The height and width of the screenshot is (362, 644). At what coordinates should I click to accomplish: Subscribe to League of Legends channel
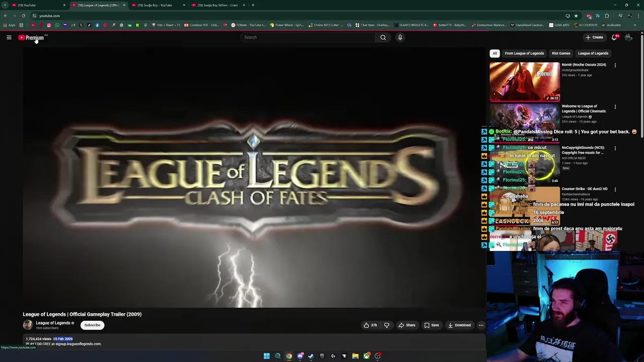[x=92, y=325]
